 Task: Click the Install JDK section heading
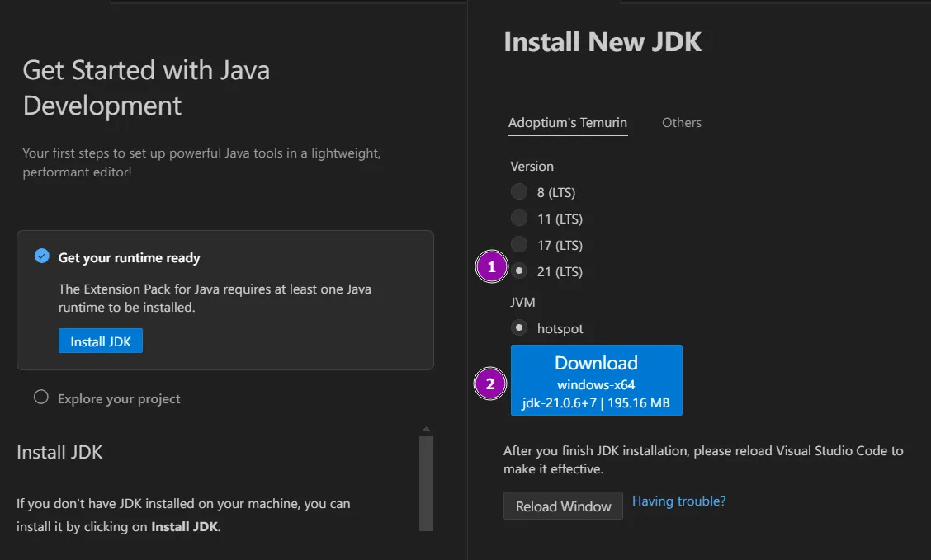[x=59, y=452]
